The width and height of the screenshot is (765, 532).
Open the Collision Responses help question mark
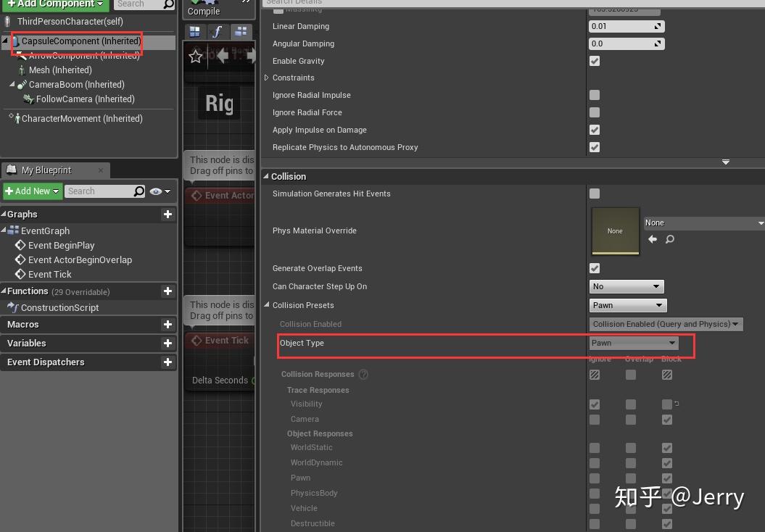pyautogui.click(x=364, y=374)
